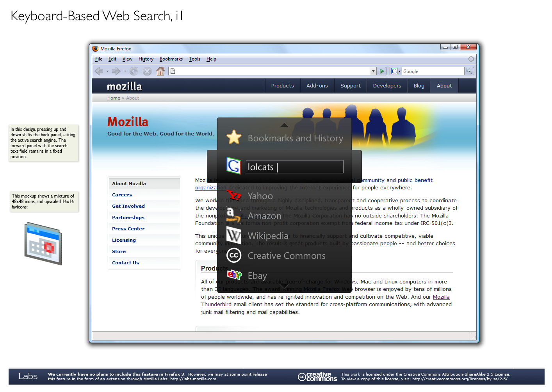Select the Yahoo search engine icon

(234, 195)
